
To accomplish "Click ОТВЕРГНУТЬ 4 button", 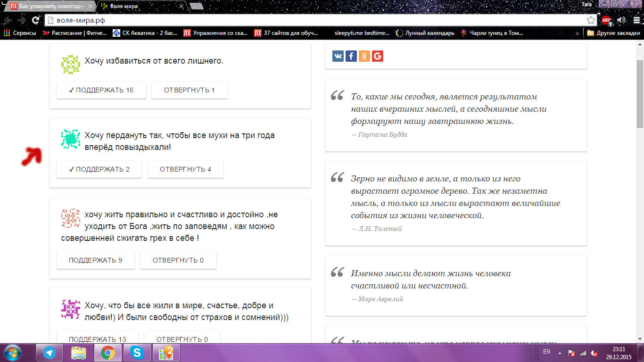I will click(185, 169).
